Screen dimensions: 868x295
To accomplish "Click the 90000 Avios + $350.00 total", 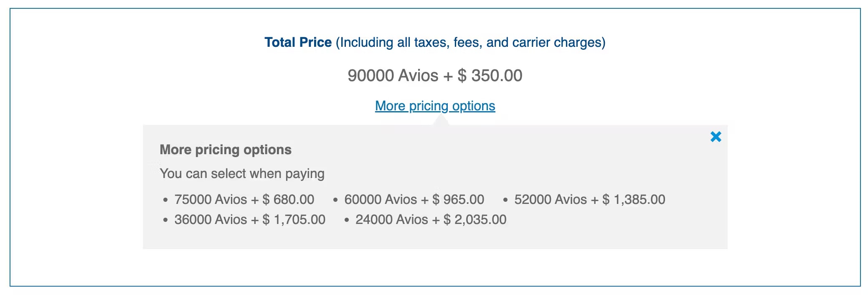I will 434,76.
